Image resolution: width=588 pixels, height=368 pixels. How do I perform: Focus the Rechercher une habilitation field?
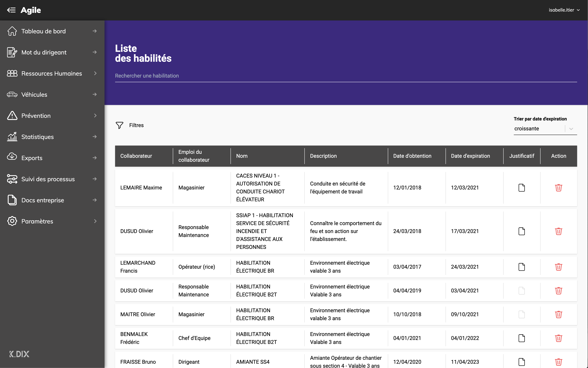346,76
